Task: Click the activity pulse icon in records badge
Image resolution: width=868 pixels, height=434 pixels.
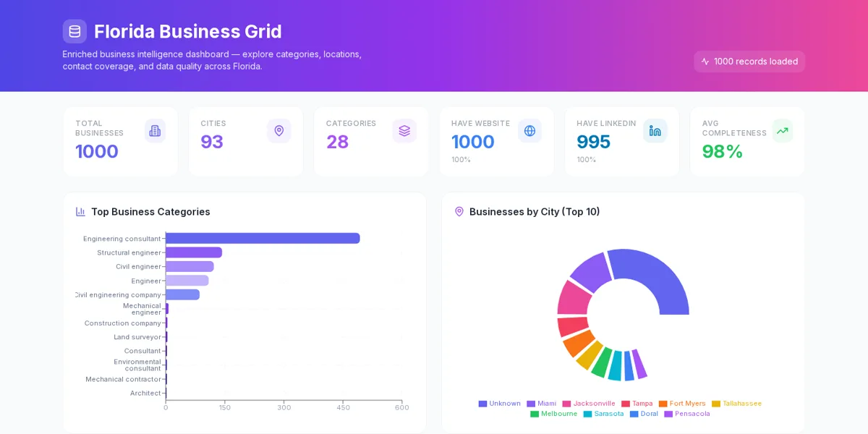Action: click(705, 61)
